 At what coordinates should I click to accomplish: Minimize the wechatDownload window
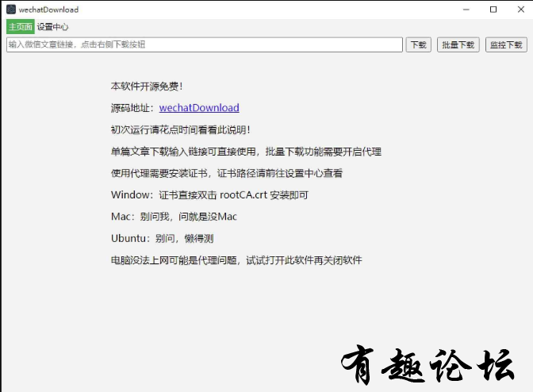[466, 10]
